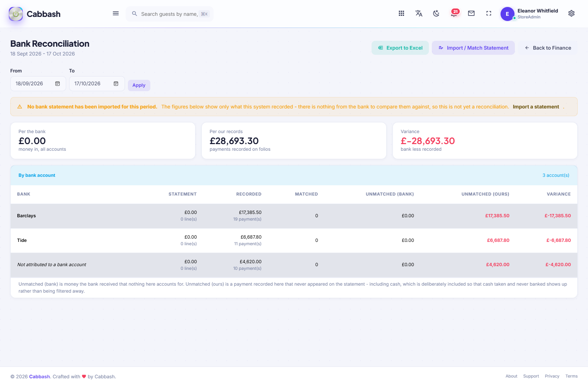Click the From date field 18/09/2026
The image size is (588, 386).
[x=38, y=84]
